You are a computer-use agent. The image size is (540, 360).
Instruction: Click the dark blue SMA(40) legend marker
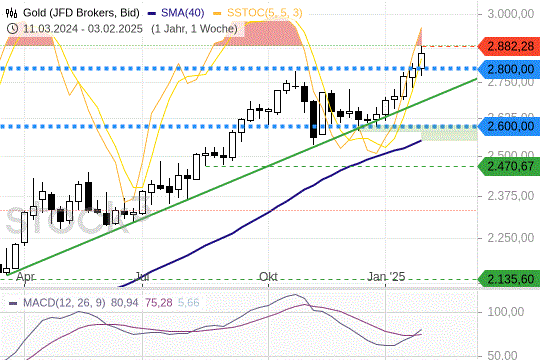[x=152, y=13]
